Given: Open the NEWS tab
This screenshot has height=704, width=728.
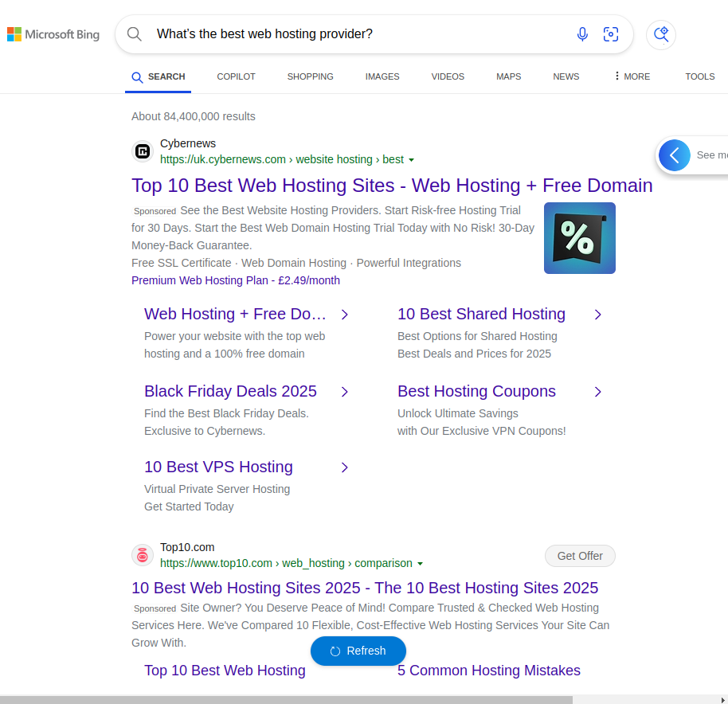Looking at the screenshot, I should point(566,76).
